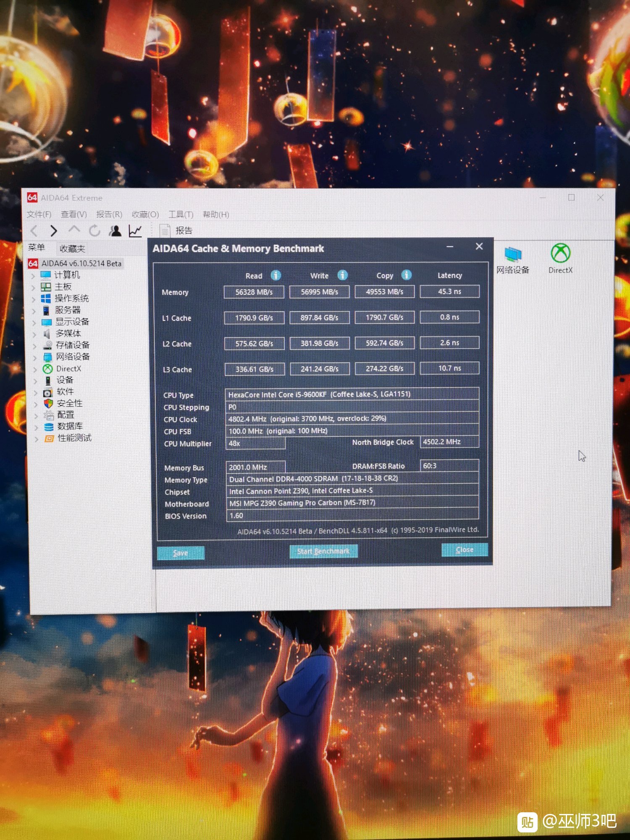Select the 显示设备 tree item label

pos(72,322)
